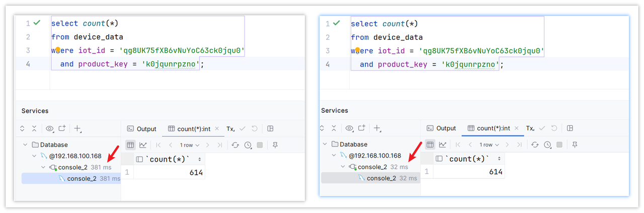644x213 pixels.
Task: Go to next page in left result grid
Action: pos(208,145)
